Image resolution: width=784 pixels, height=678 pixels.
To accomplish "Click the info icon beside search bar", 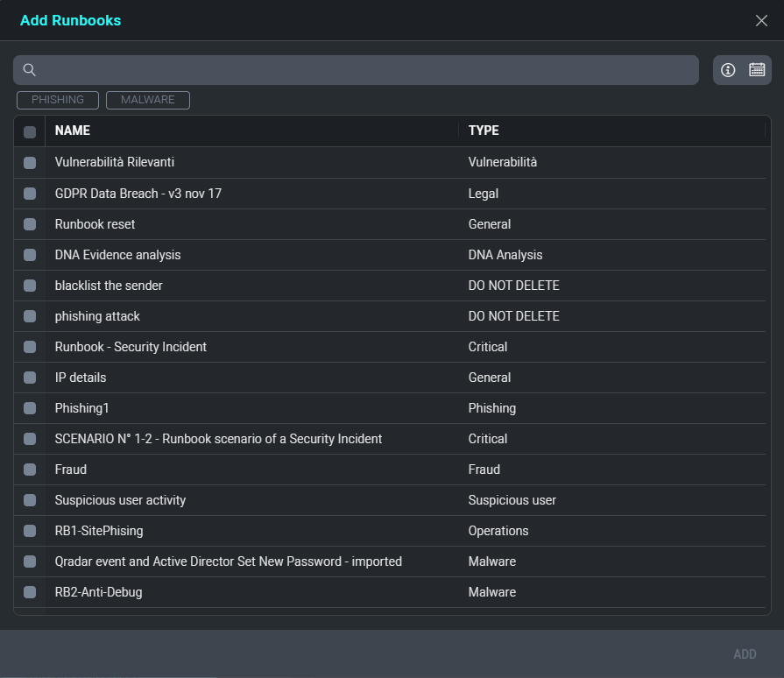I will coord(728,70).
